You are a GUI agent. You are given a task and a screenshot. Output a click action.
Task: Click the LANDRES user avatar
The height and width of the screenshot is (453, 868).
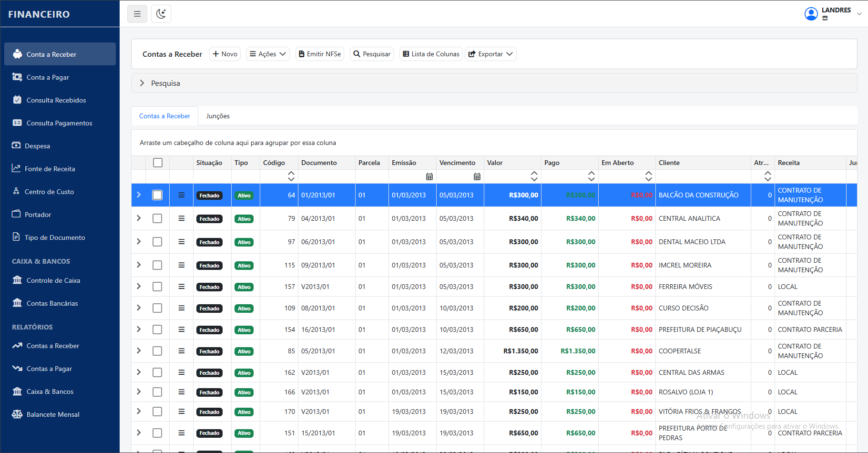pos(811,14)
